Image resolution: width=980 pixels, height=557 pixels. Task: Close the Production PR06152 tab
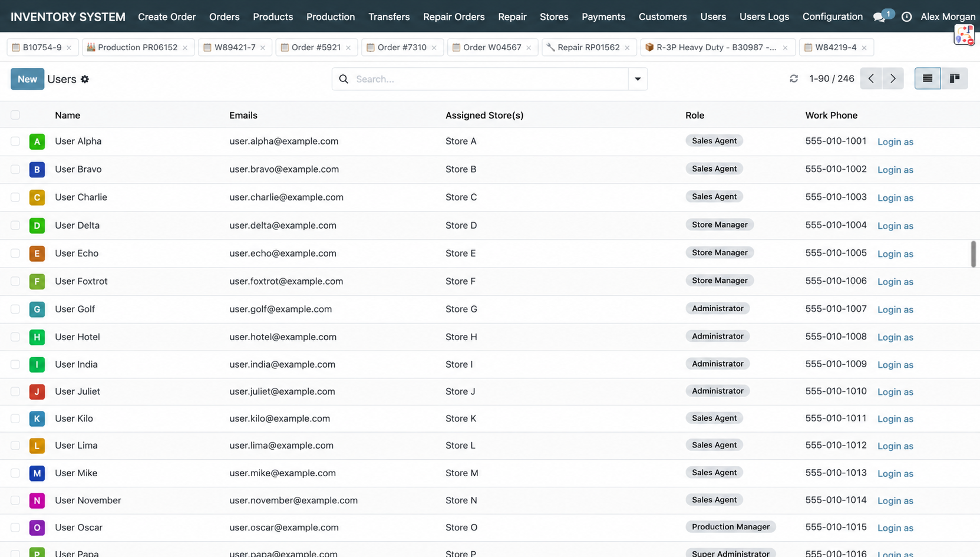185,48
